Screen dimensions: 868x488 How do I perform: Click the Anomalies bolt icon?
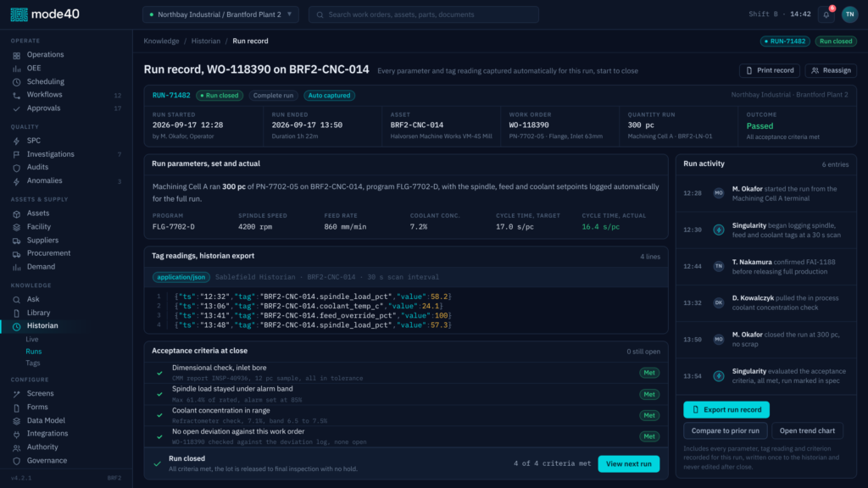coord(17,181)
